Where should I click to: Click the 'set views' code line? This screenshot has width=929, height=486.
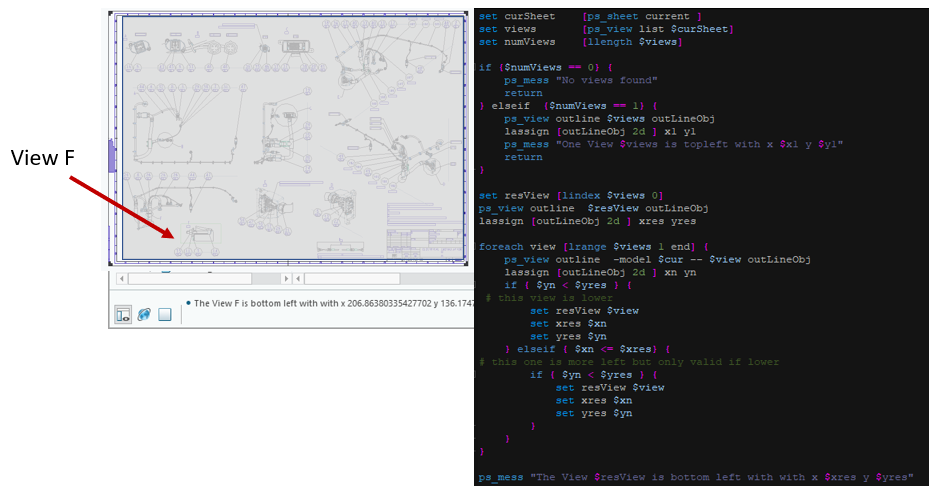[606, 29]
